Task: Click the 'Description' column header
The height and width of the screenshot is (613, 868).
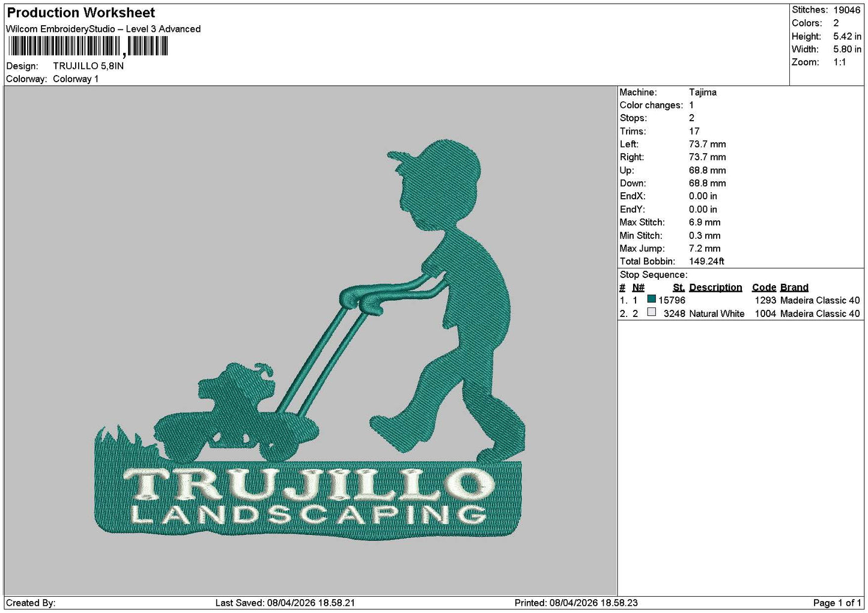Action: (715, 288)
